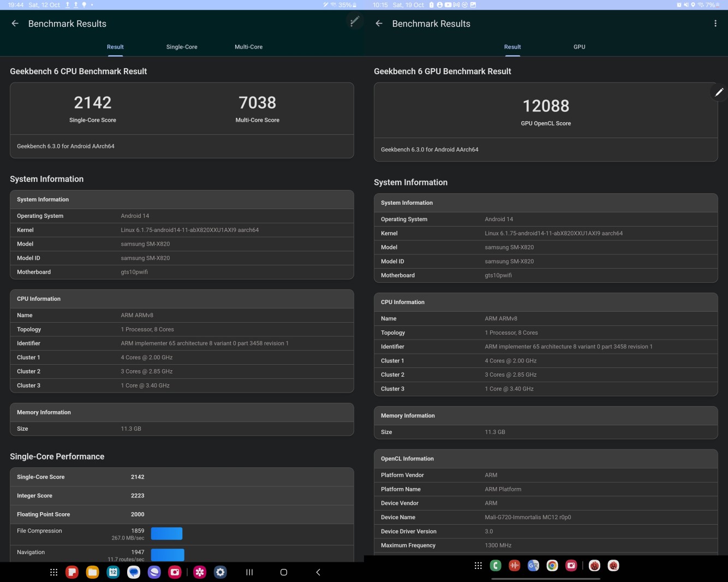Image resolution: width=728 pixels, height=582 pixels.
Task: Tap Navigation blue score bar
Action: click(x=168, y=555)
